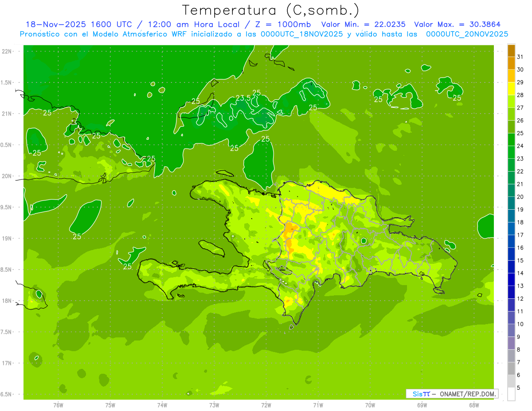Click the "70W" longitude axis label
Viewport: 532px width, 411px height.
[370, 405]
